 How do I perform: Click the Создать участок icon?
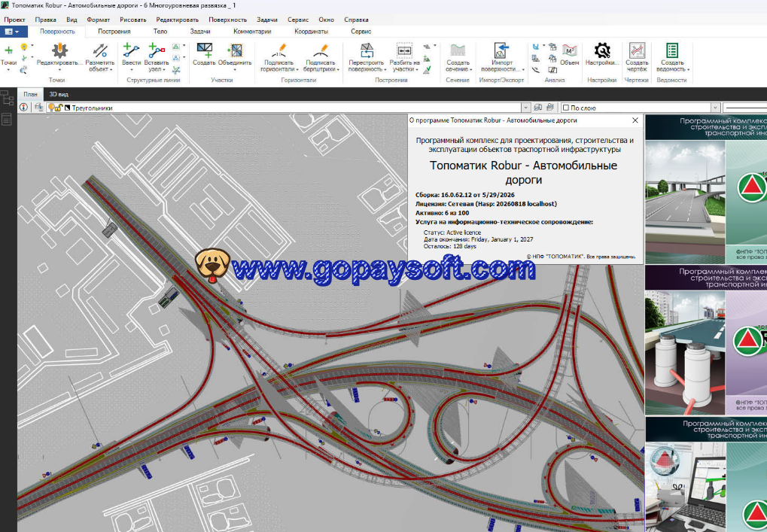pyautogui.click(x=204, y=50)
